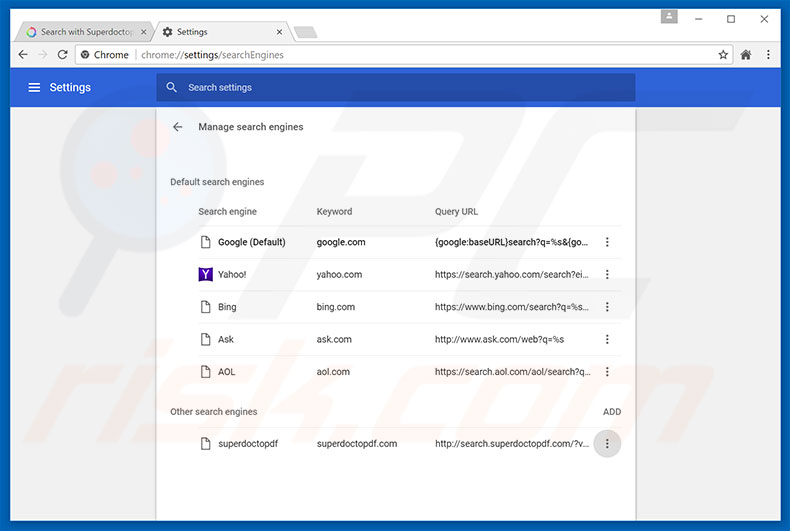Click the Chrome site info chip
The height and width of the screenshot is (531, 790).
[x=105, y=55]
